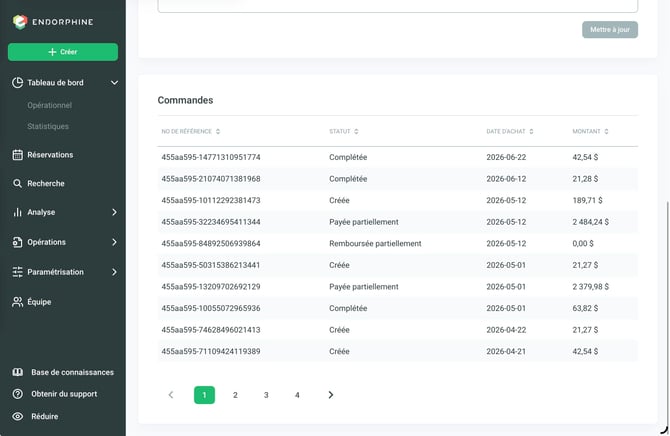Click the Créer button
Screen dimensions: 670x436
[x=63, y=52]
